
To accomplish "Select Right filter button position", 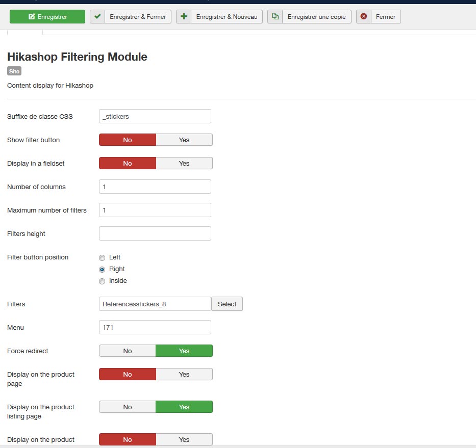I will click(x=102, y=269).
